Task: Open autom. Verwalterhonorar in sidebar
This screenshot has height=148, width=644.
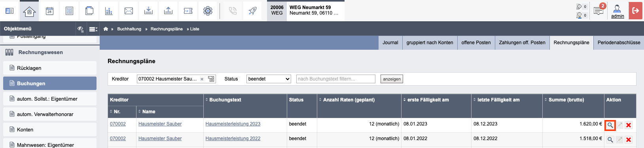Action: [50, 114]
